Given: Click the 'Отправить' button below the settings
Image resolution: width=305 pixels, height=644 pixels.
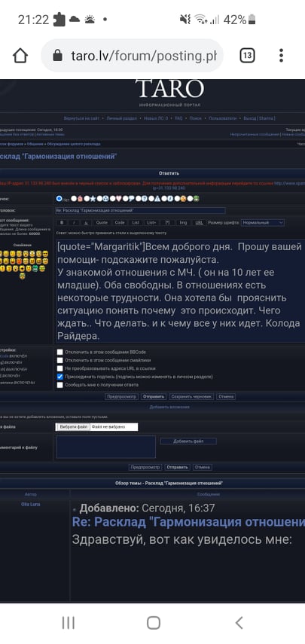Looking at the screenshot, I should tap(154, 397).
